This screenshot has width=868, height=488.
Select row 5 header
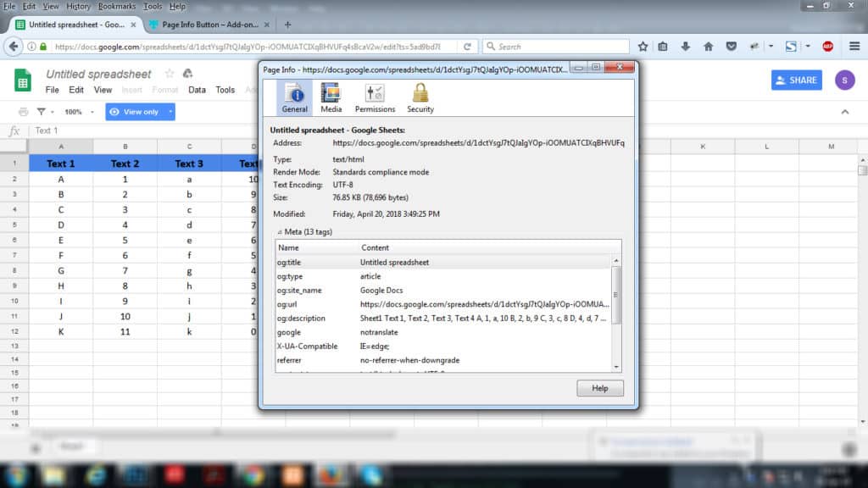click(14, 225)
